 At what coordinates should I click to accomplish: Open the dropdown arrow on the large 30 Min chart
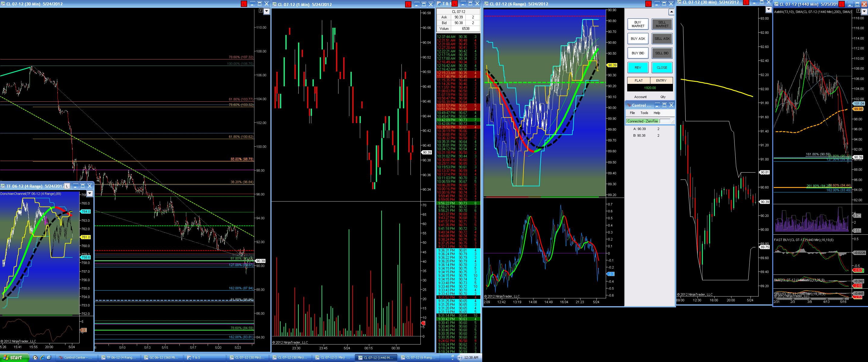pyautogui.click(x=266, y=11)
